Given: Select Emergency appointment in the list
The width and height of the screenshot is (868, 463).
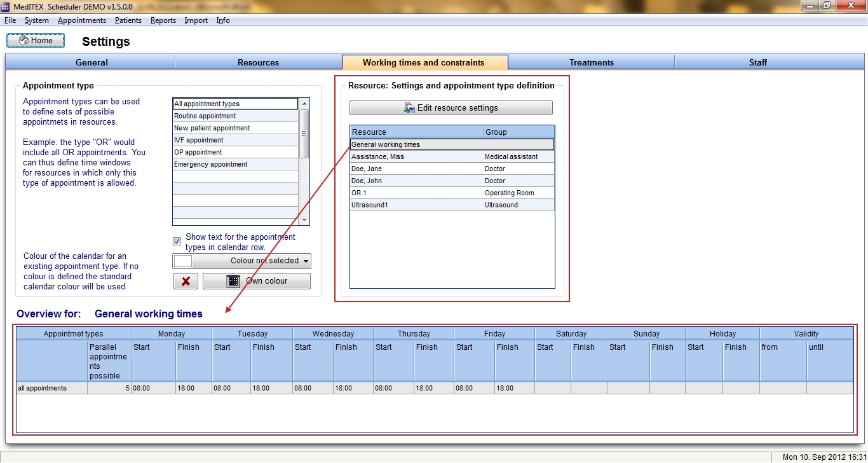Looking at the screenshot, I should tap(235, 164).
